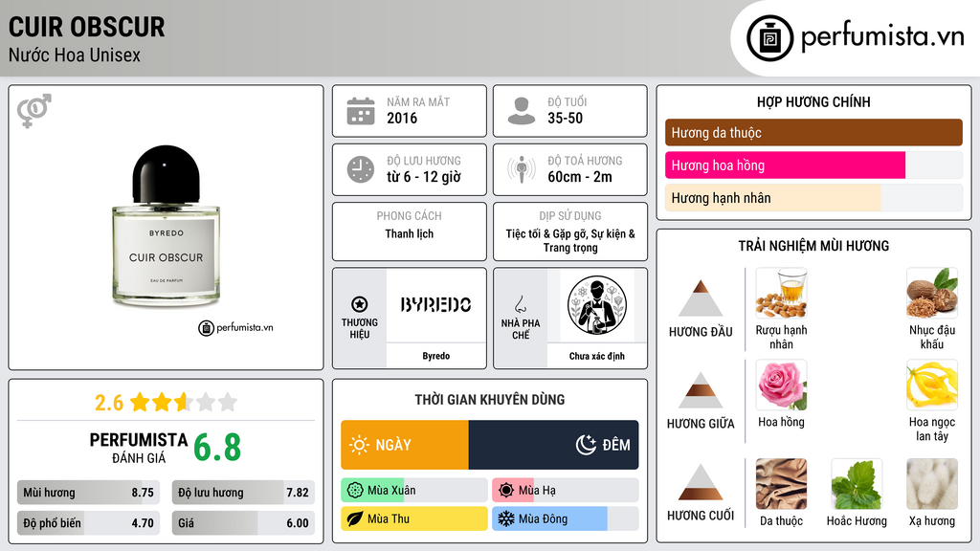
Task: Click the perfumer illustration circle
Action: pyautogui.click(x=597, y=305)
